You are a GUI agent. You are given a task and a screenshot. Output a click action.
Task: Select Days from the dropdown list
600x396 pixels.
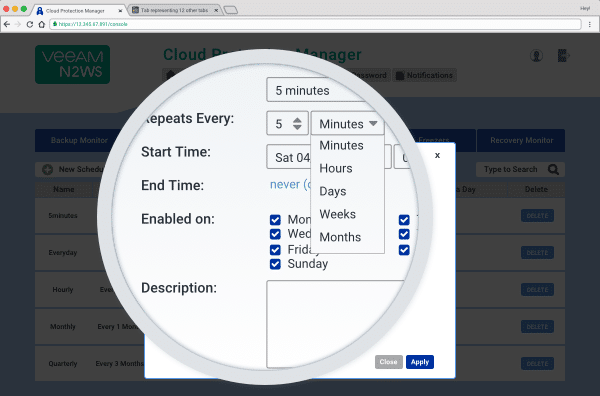tap(333, 191)
